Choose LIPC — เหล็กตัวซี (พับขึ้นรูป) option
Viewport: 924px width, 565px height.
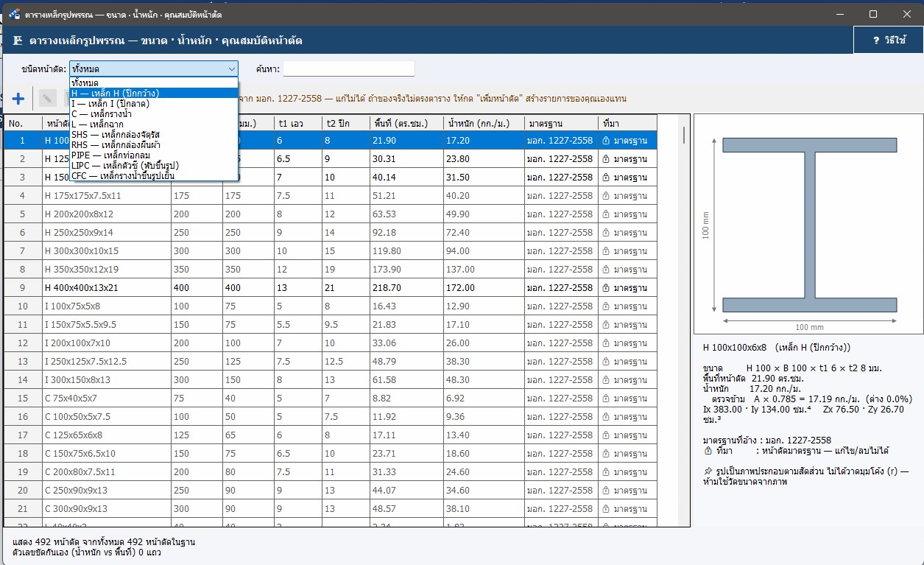click(154, 165)
